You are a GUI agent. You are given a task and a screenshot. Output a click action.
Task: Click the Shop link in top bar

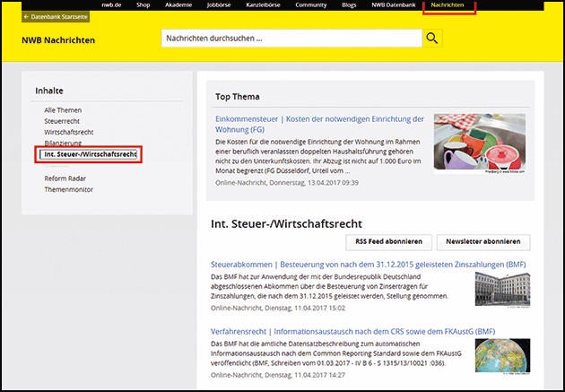[143, 5]
